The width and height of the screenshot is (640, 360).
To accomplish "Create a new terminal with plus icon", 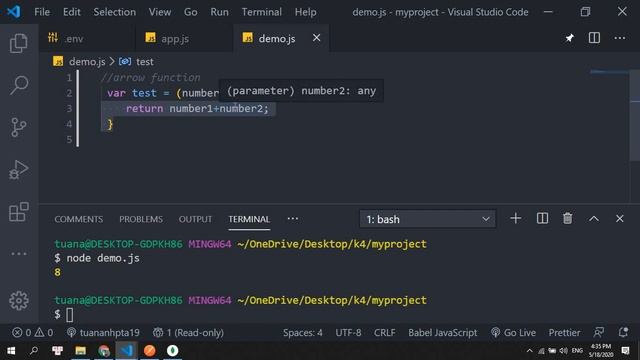I will tap(516, 218).
